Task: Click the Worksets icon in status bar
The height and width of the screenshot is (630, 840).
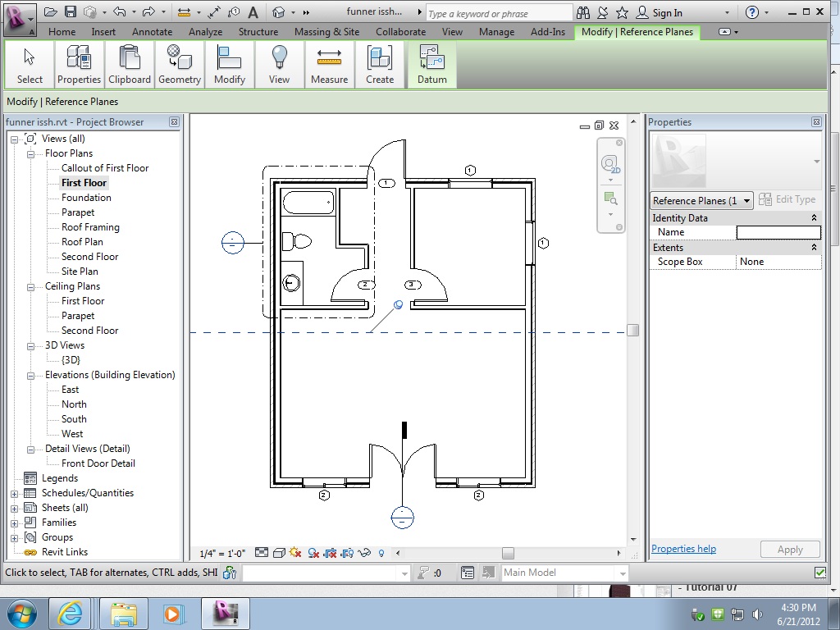Action: click(230, 573)
